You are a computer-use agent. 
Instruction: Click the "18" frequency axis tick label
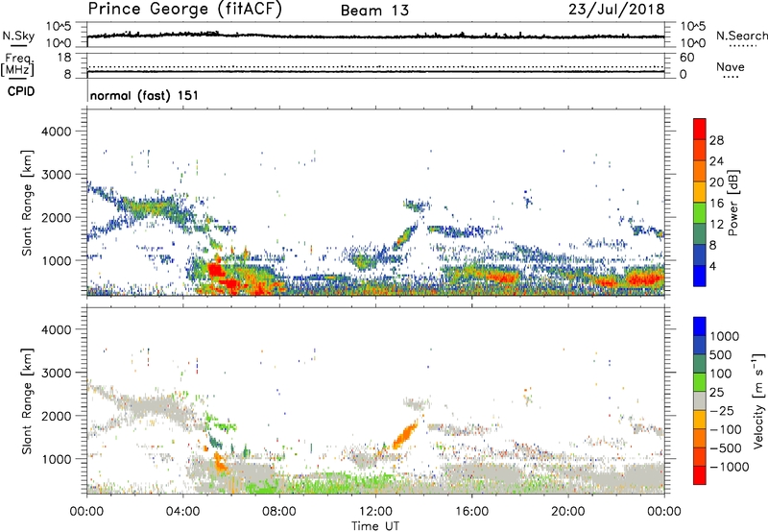64,58
